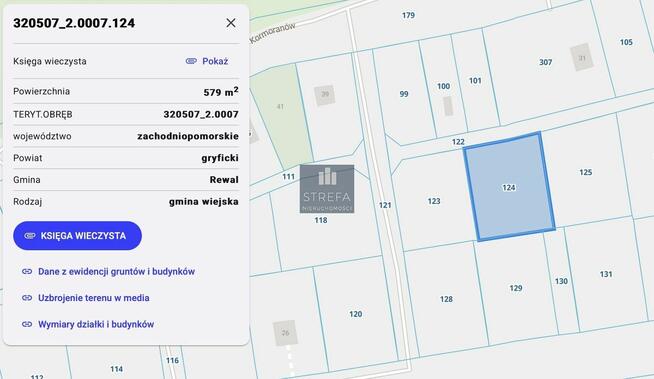Open Uzbrojenie terenu w media link
Viewport: 654px width, 379px height.
(93, 298)
